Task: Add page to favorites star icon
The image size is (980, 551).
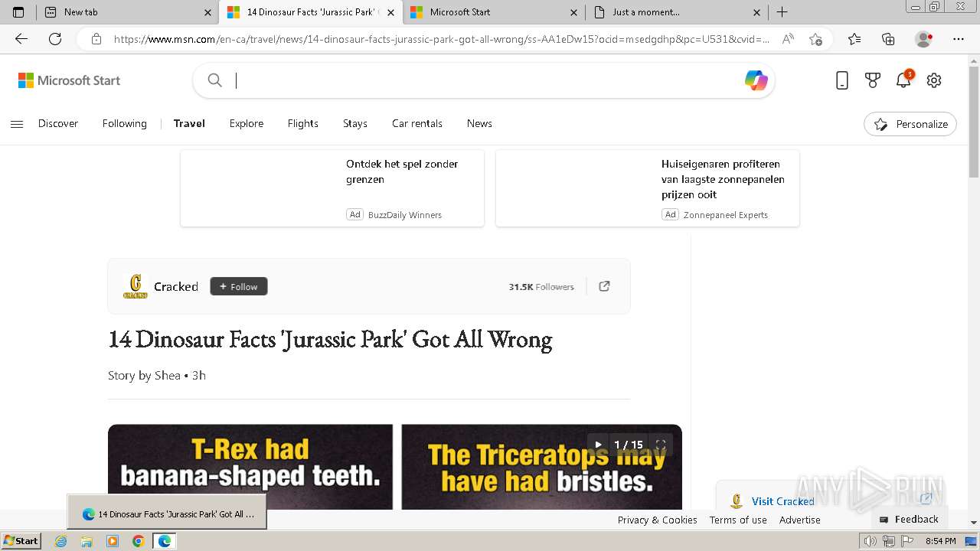Action: [x=815, y=39]
